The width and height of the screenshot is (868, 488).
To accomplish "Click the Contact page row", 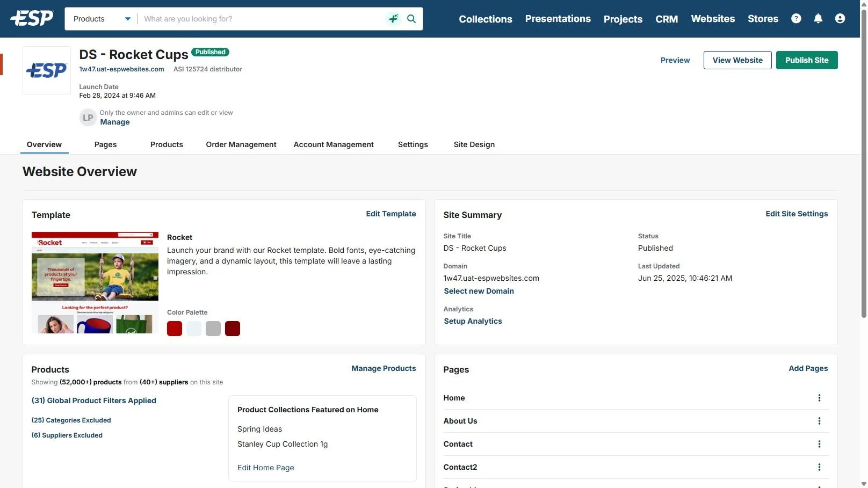I will pos(636,444).
